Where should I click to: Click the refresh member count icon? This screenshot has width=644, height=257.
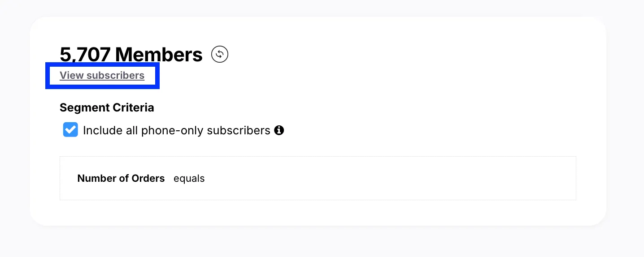pyautogui.click(x=220, y=55)
